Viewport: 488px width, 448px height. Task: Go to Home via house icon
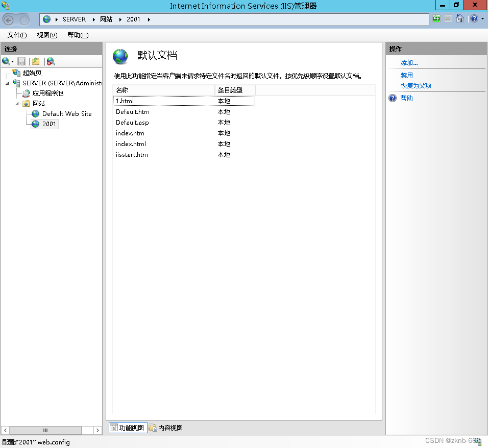tap(460, 19)
